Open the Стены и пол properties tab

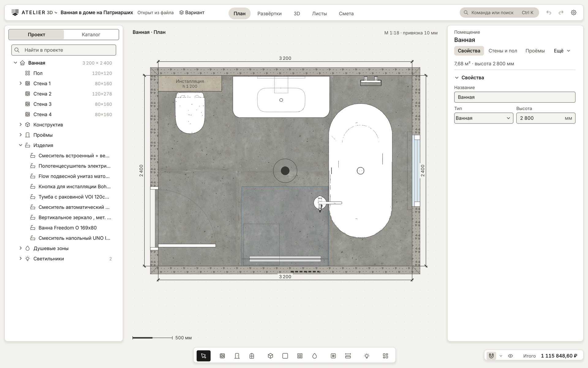tap(503, 51)
